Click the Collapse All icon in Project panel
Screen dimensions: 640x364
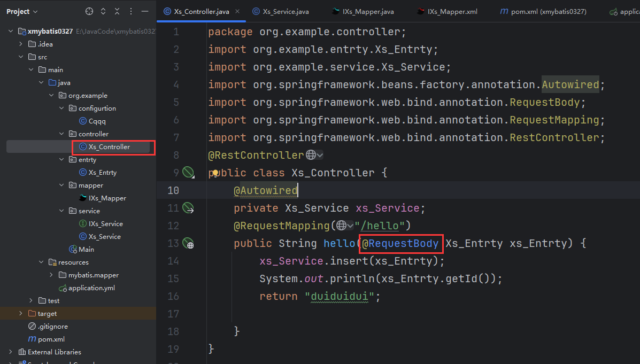click(x=117, y=11)
